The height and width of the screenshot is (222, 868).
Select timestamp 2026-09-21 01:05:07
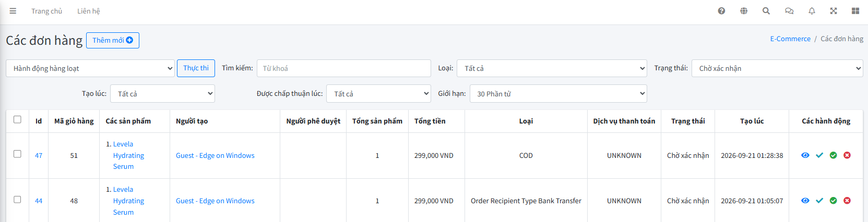coord(752,201)
